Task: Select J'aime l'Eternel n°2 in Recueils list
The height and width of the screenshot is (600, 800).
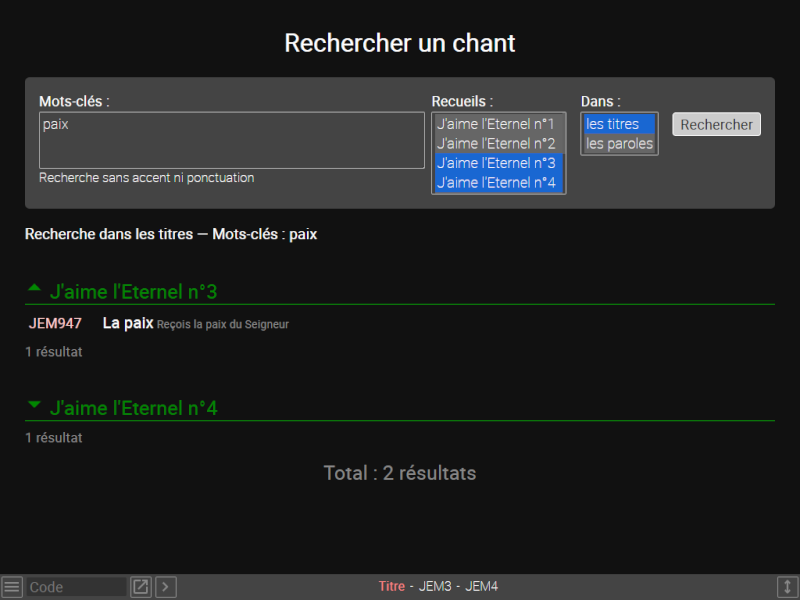Action: 496,143
